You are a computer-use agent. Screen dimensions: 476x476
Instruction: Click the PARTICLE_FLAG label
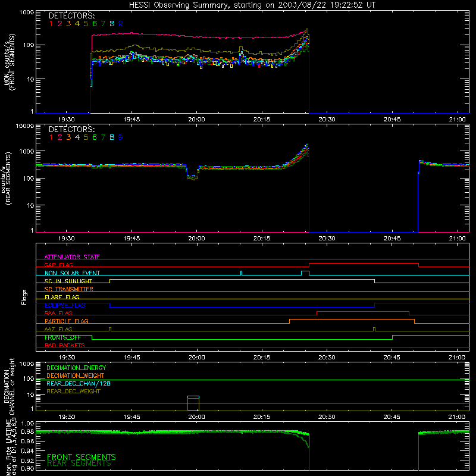pyautogui.click(x=67, y=321)
